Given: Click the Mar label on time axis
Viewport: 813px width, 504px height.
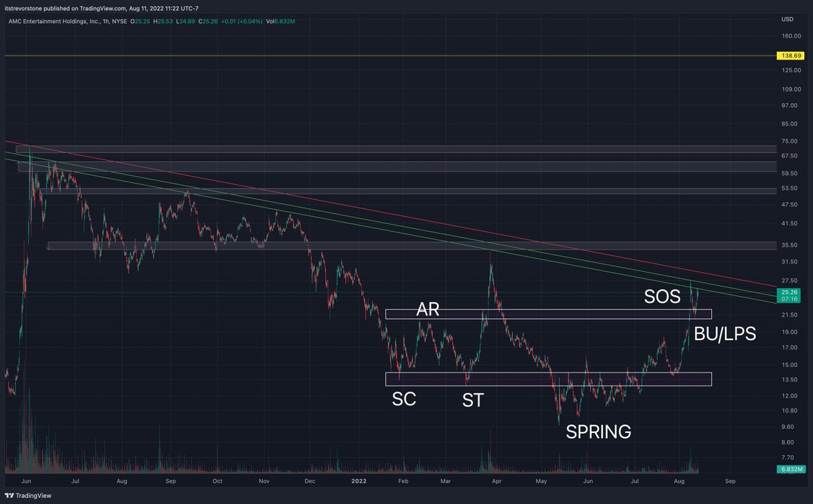Looking at the screenshot, I should [x=446, y=480].
